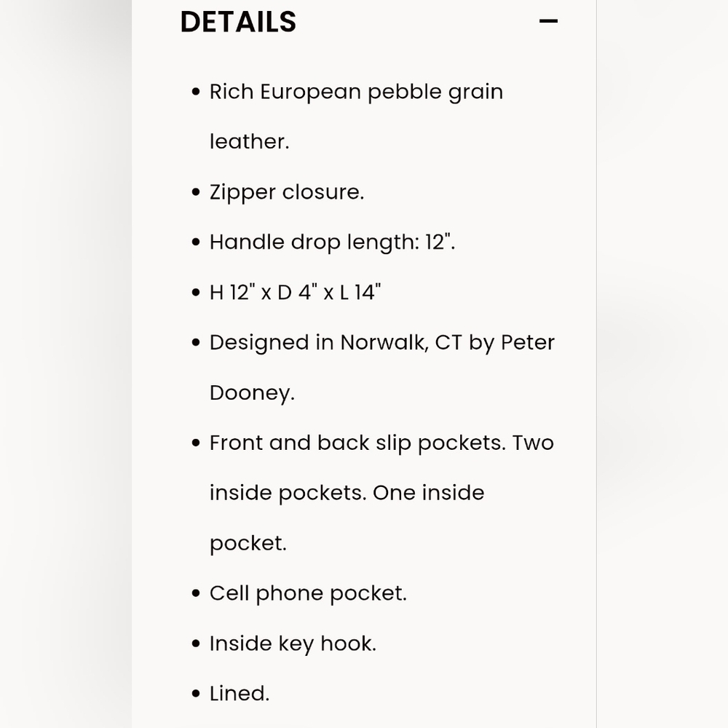
Task: Click bullet point beside Zipper closure
Action: click(196, 192)
